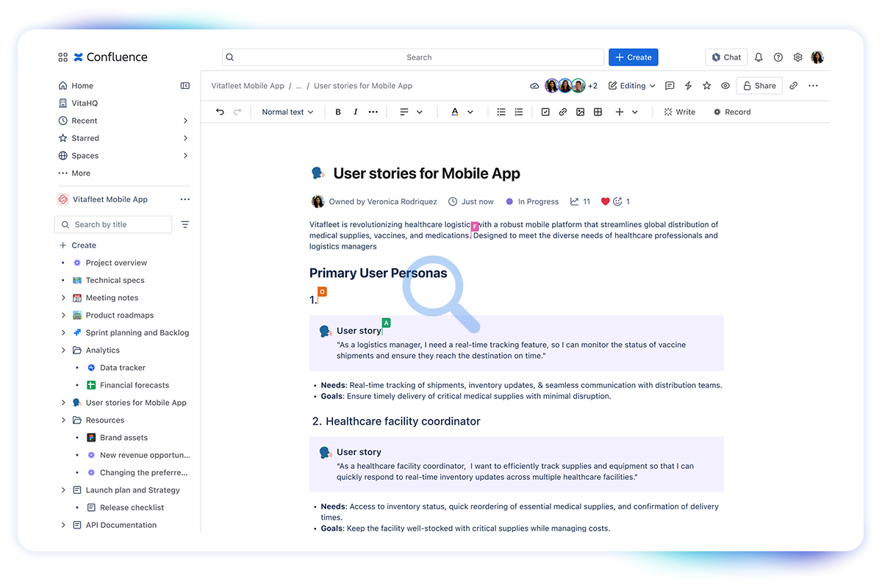Click Vitafleet Mobile App breadcrumb
The width and height of the screenshot is (882, 588).
248,86
